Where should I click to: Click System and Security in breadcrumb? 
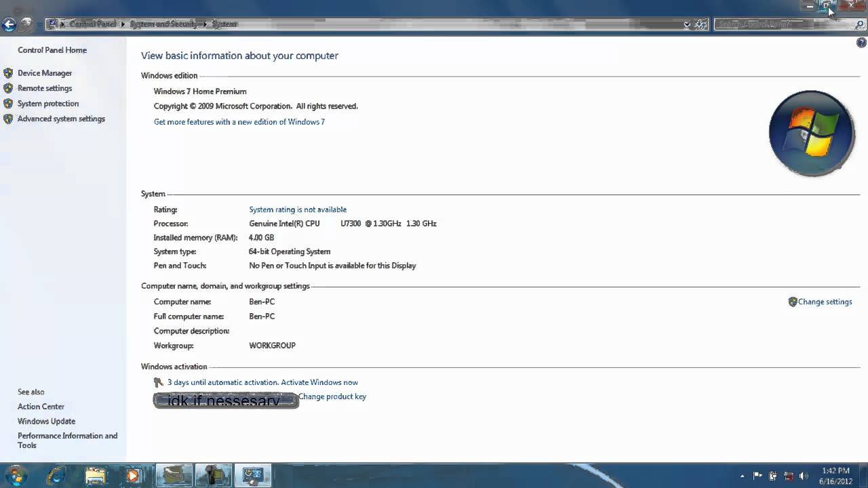click(163, 24)
